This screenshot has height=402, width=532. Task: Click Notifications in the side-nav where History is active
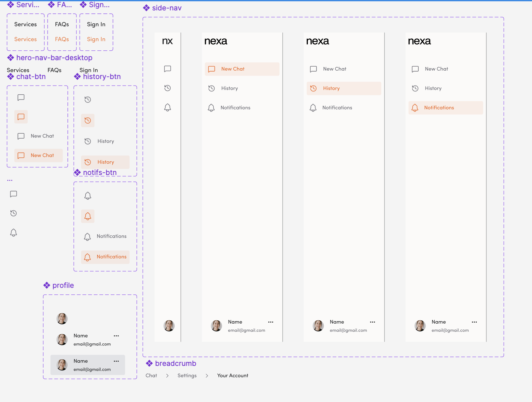coord(337,108)
